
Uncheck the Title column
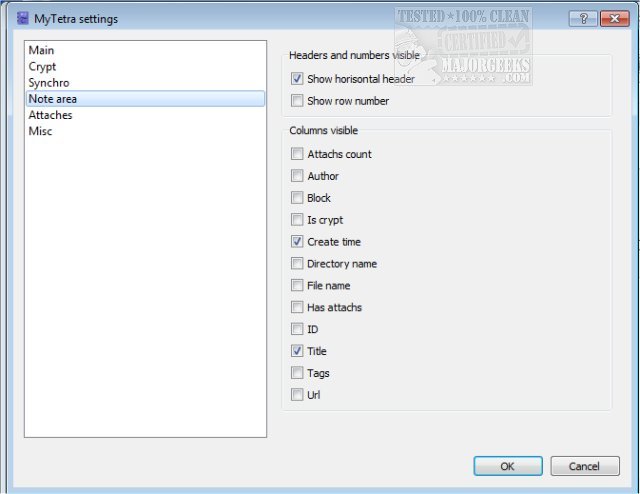pyautogui.click(x=297, y=351)
